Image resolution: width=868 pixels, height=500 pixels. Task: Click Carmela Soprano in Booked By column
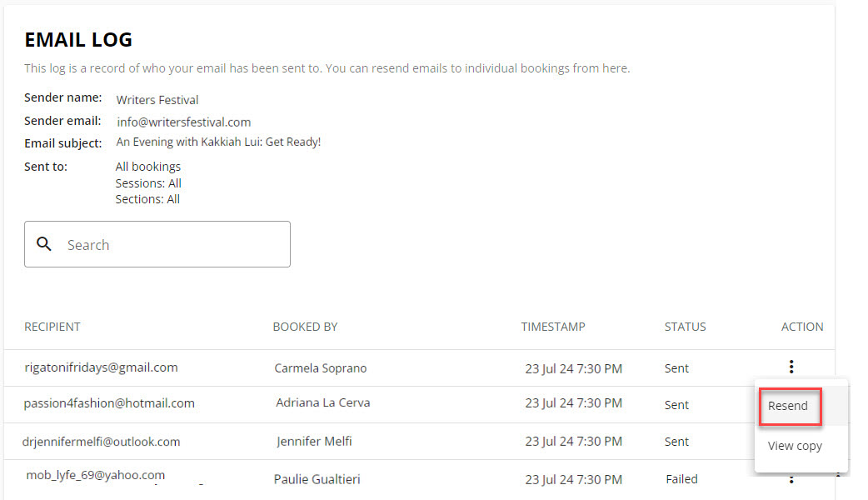(x=321, y=368)
